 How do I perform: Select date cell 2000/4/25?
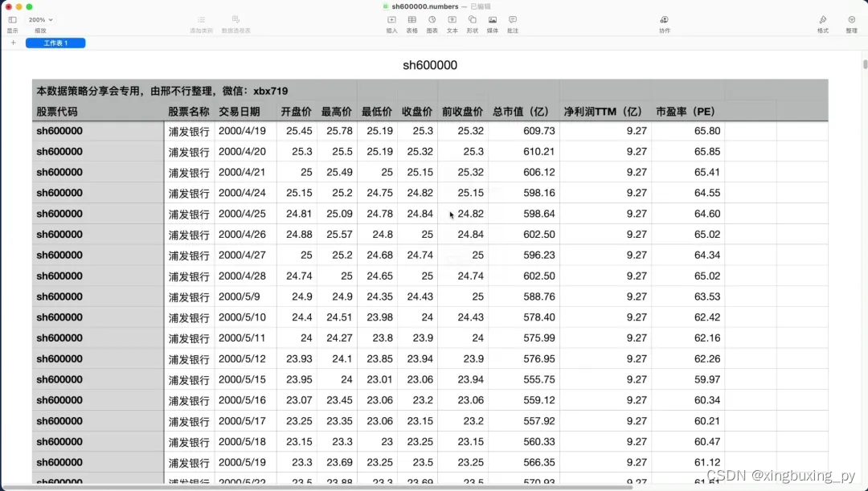click(245, 214)
